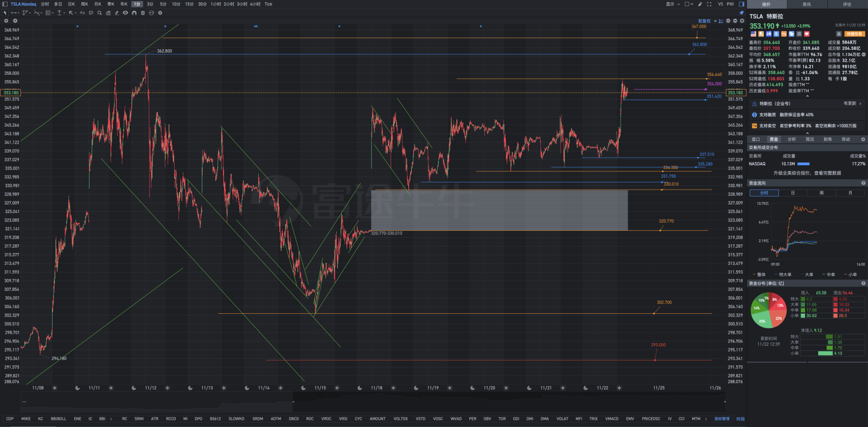Open 指标管理 indicator management
This screenshot has height=427, width=868.
tap(722, 419)
